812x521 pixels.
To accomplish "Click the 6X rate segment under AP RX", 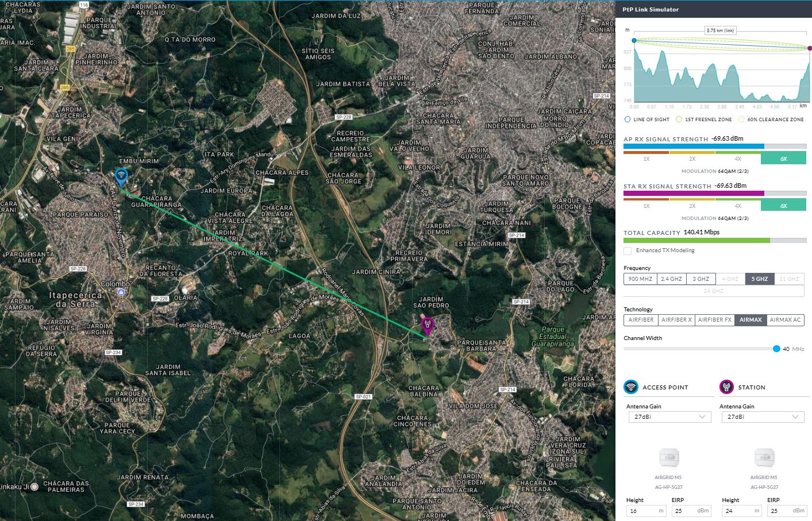I will click(784, 159).
